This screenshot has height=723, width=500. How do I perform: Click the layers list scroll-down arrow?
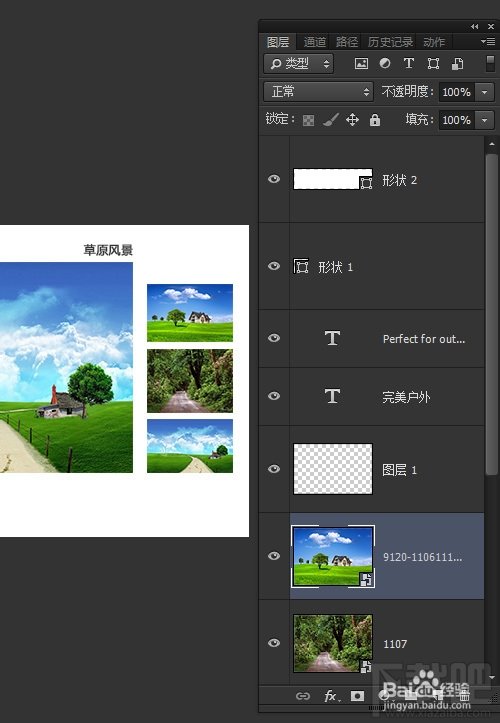[x=492, y=677]
